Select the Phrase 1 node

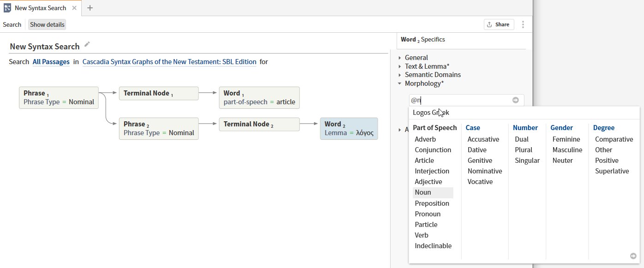(x=59, y=98)
